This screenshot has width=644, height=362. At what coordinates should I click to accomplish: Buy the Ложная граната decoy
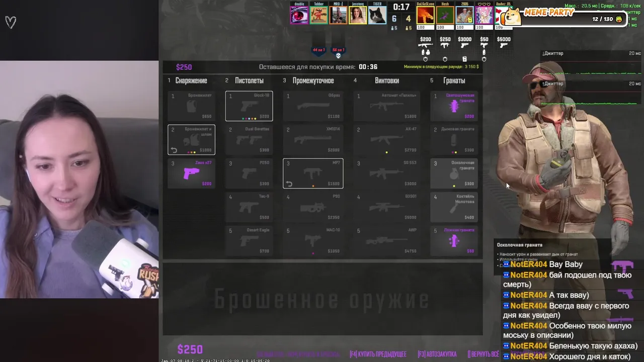click(x=454, y=241)
